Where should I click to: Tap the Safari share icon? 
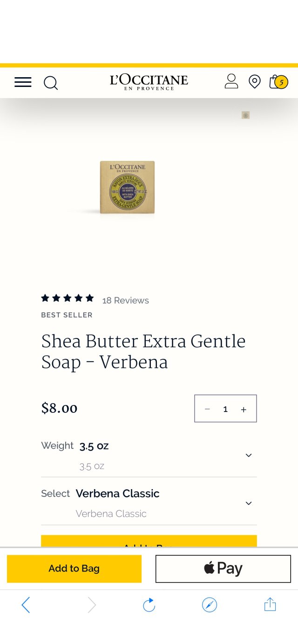[270, 605]
